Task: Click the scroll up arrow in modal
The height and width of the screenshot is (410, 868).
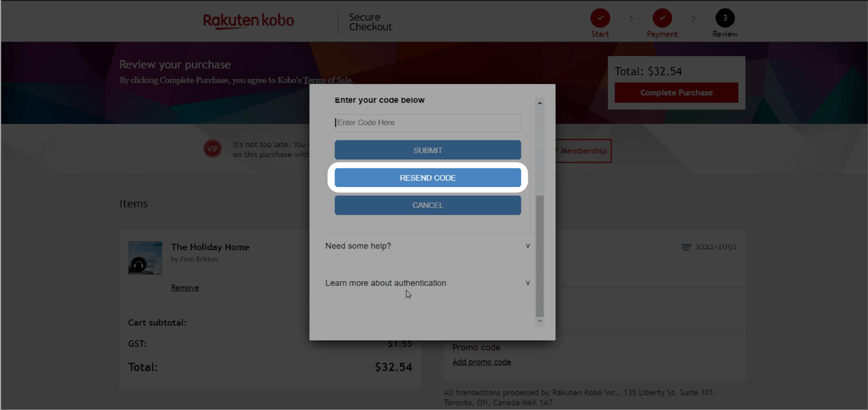Action: pyautogui.click(x=540, y=103)
